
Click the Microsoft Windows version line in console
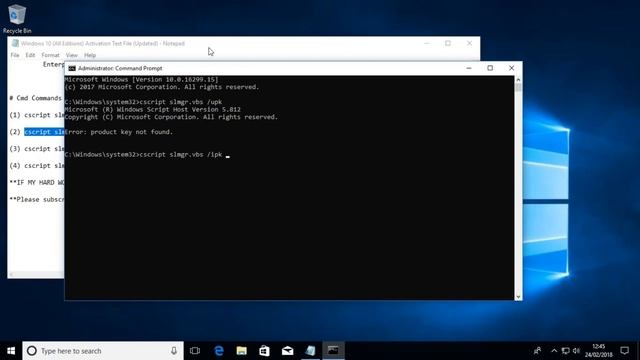[x=142, y=80]
